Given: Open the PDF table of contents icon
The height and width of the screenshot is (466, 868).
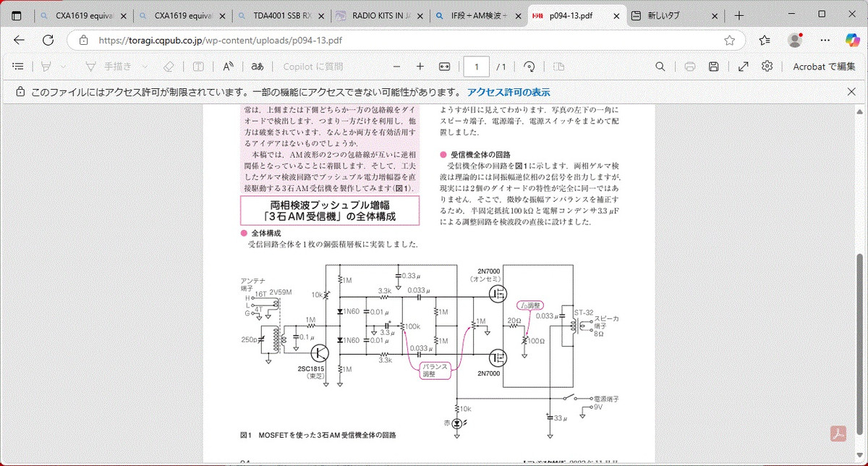Looking at the screenshot, I should pyautogui.click(x=18, y=67).
